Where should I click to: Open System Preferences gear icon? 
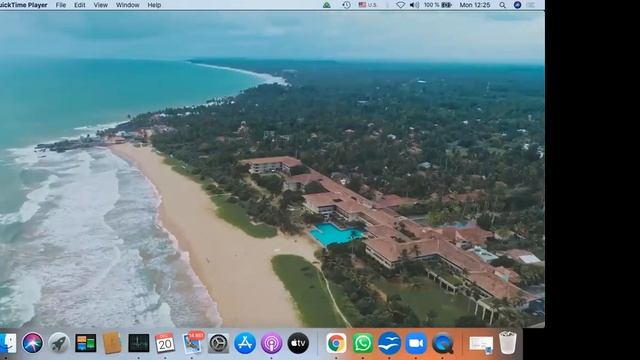(218, 343)
